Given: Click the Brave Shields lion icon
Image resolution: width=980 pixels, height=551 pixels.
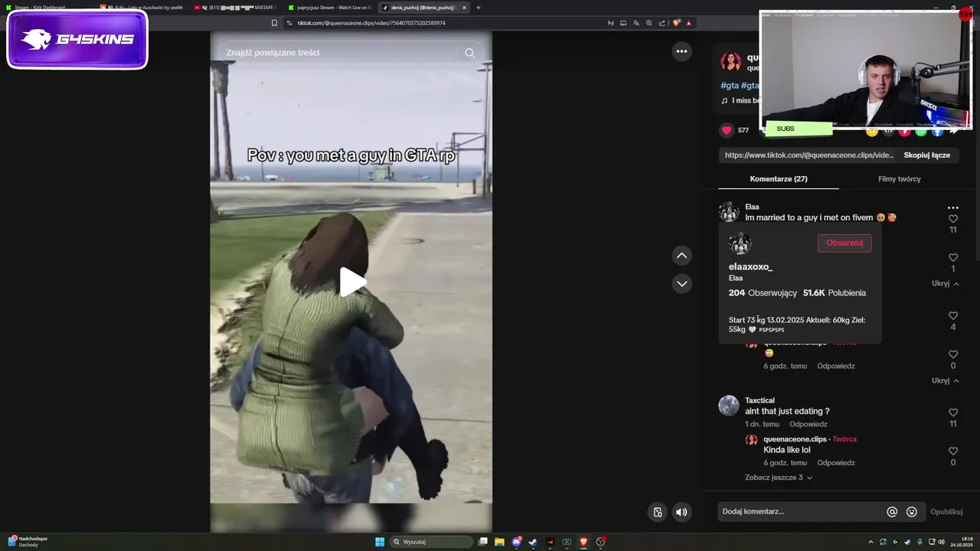Looking at the screenshot, I should (676, 23).
